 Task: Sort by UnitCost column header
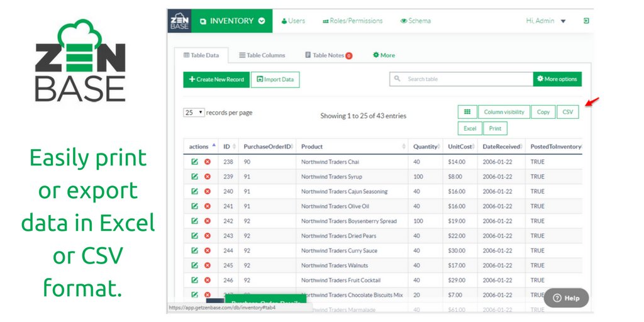[460, 147]
